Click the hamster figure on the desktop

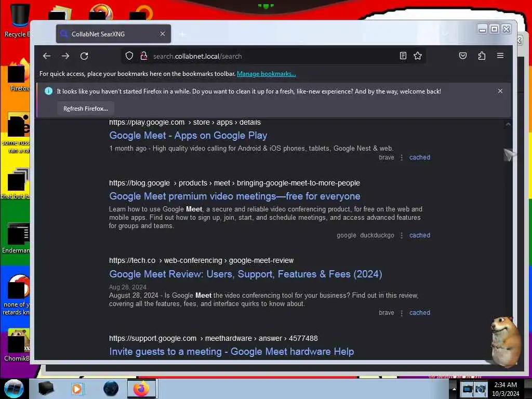[505, 341]
